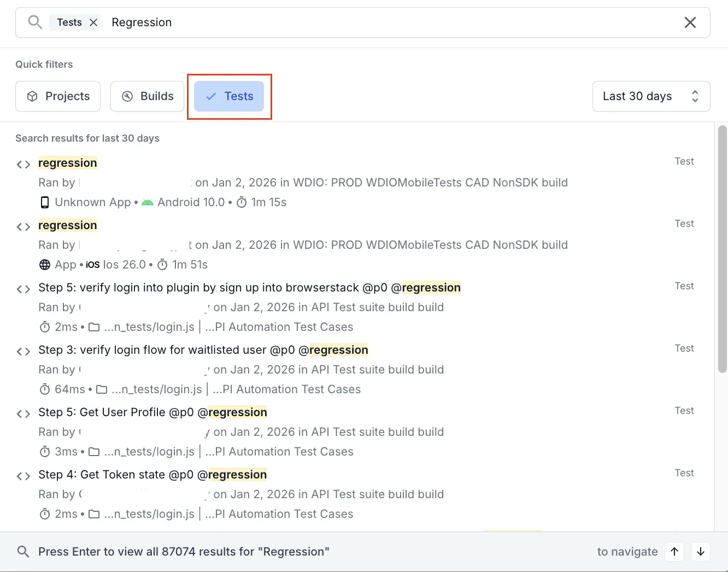Click code icon beside Step 4 Get Token

click(24, 476)
